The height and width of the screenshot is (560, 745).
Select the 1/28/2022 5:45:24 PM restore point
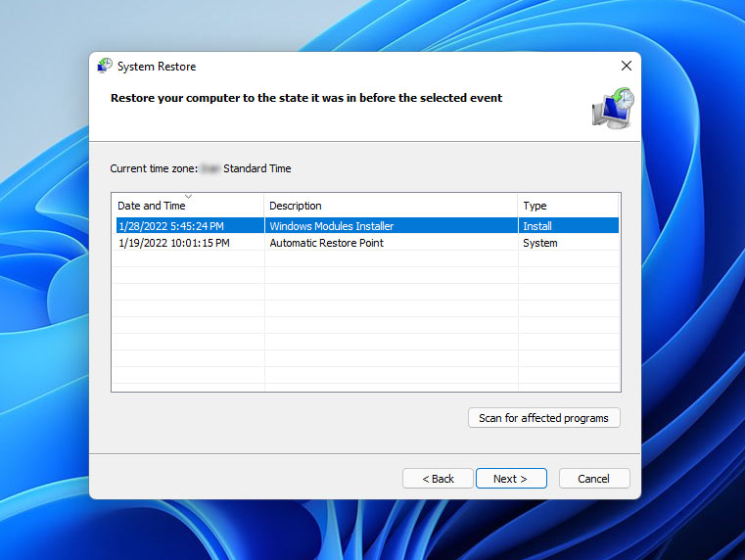click(x=172, y=225)
